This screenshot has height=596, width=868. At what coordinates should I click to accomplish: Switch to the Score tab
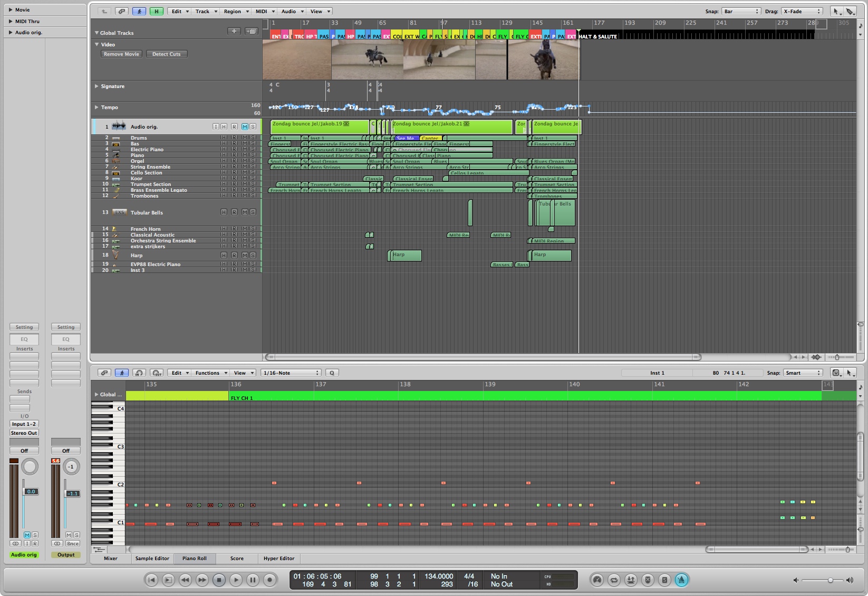point(237,559)
